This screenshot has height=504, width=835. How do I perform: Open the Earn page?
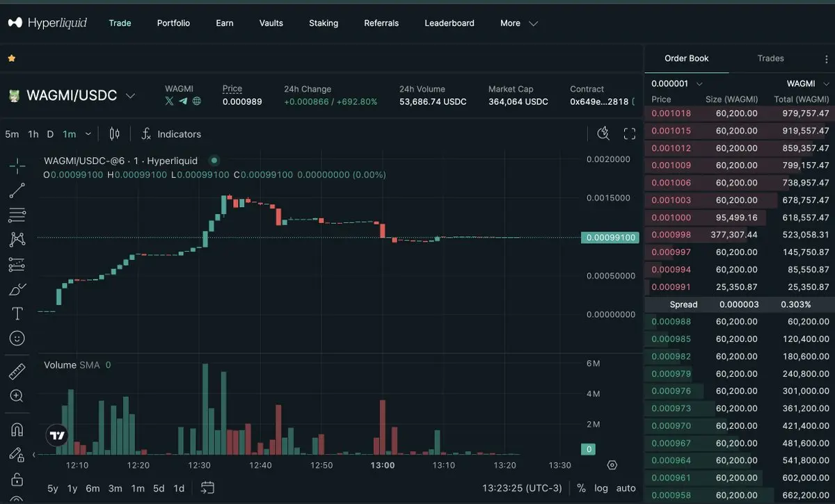(225, 23)
